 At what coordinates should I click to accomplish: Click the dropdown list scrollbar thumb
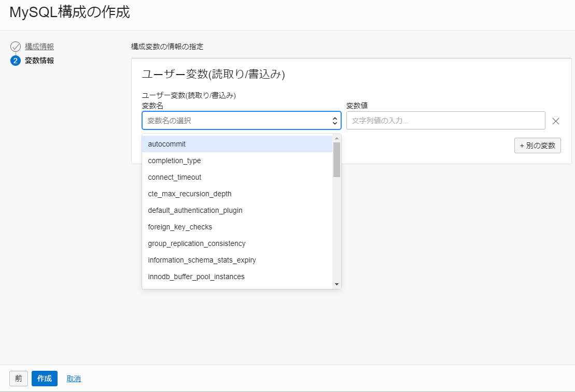pyautogui.click(x=336, y=159)
